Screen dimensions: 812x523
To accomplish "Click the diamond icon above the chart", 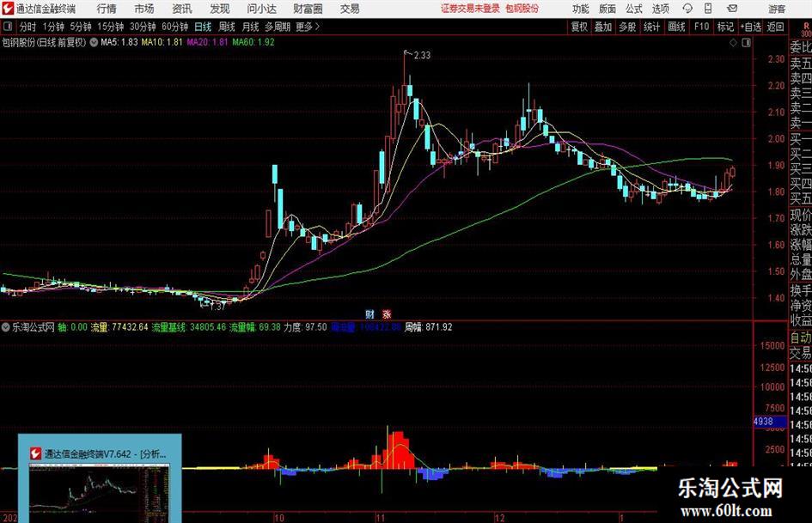I will [x=733, y=43].
